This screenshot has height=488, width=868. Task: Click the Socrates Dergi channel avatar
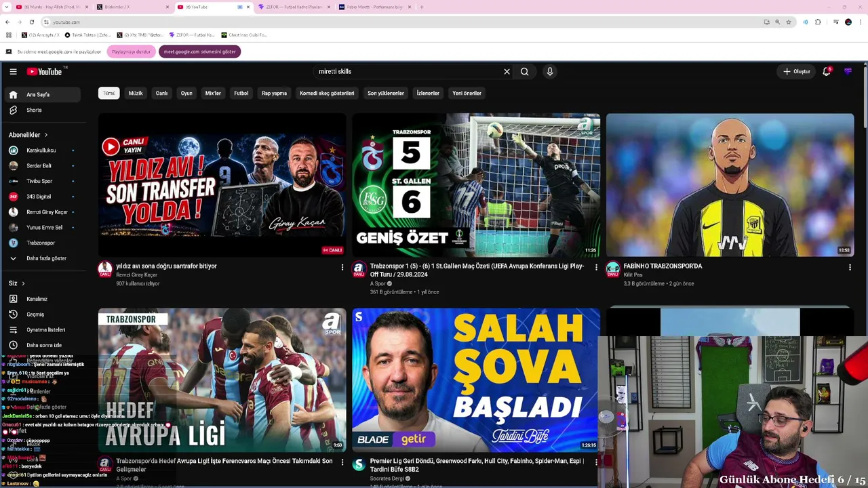point(359,464)
